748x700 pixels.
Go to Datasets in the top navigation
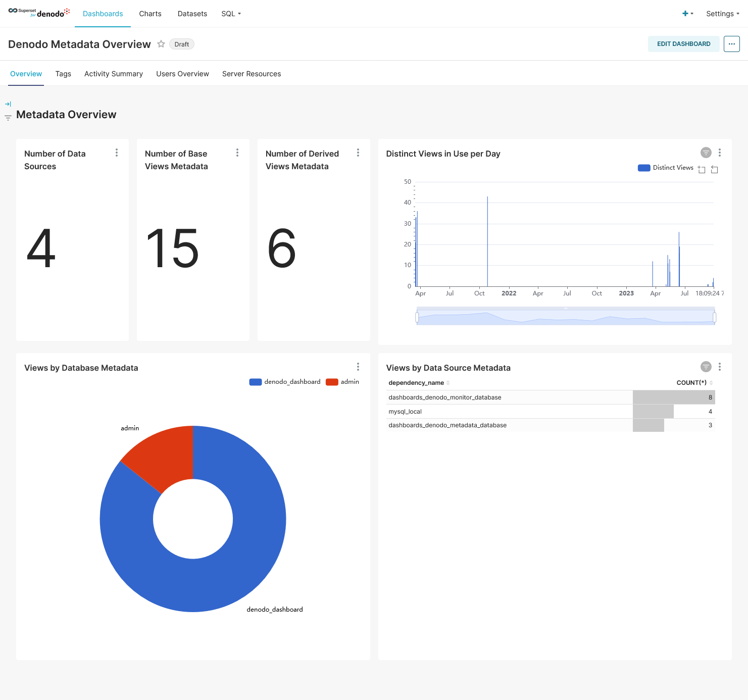pyautogui.click(x=192, y=14)
